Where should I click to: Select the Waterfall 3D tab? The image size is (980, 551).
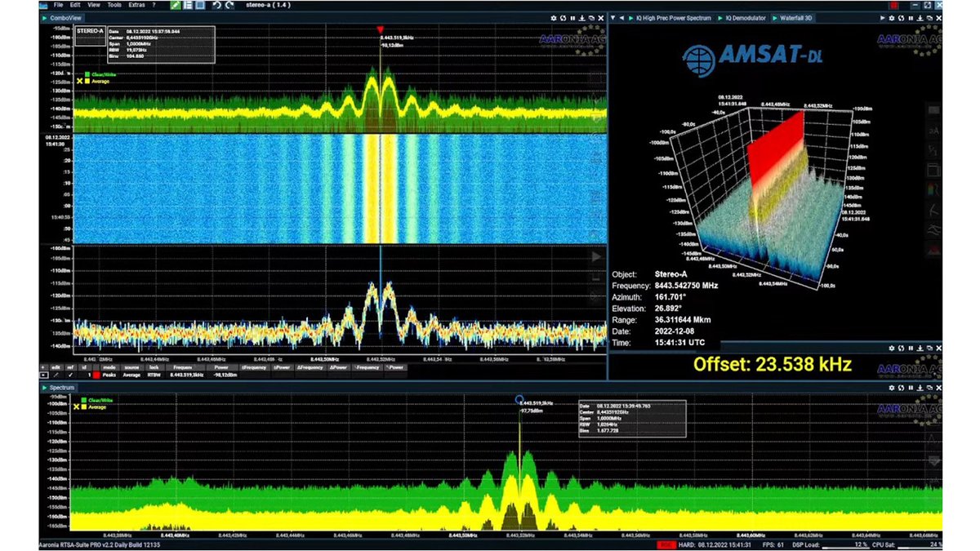pyautogui.click(x=792, y=18)
